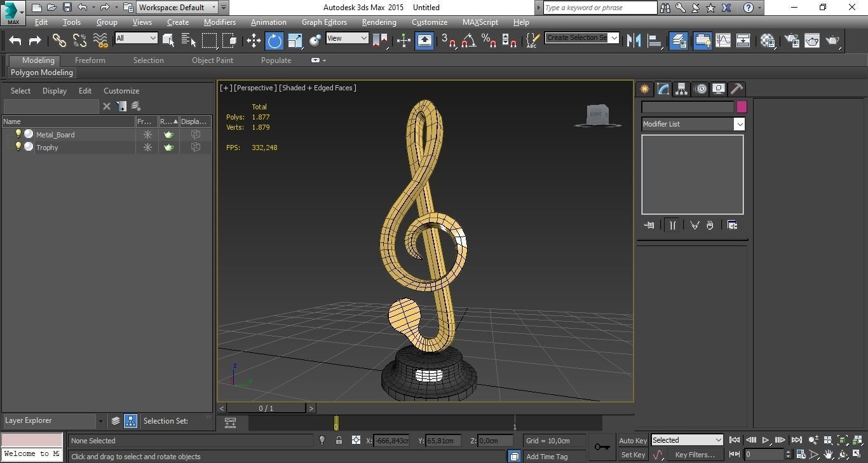Screen dimensions: 868x463
Task: Open the Workspace: Default dropdown
Action: click(178, 8)
